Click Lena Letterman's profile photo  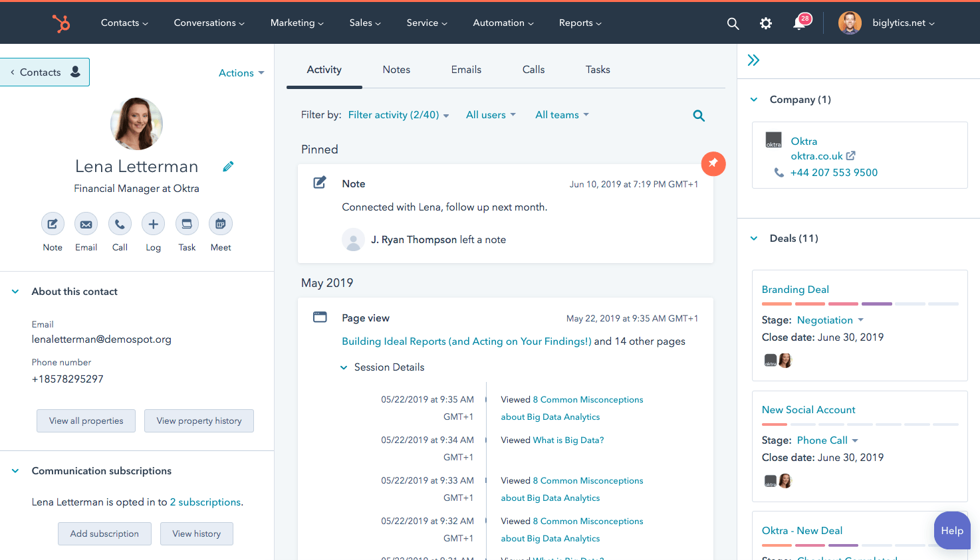tap(136, 124)
